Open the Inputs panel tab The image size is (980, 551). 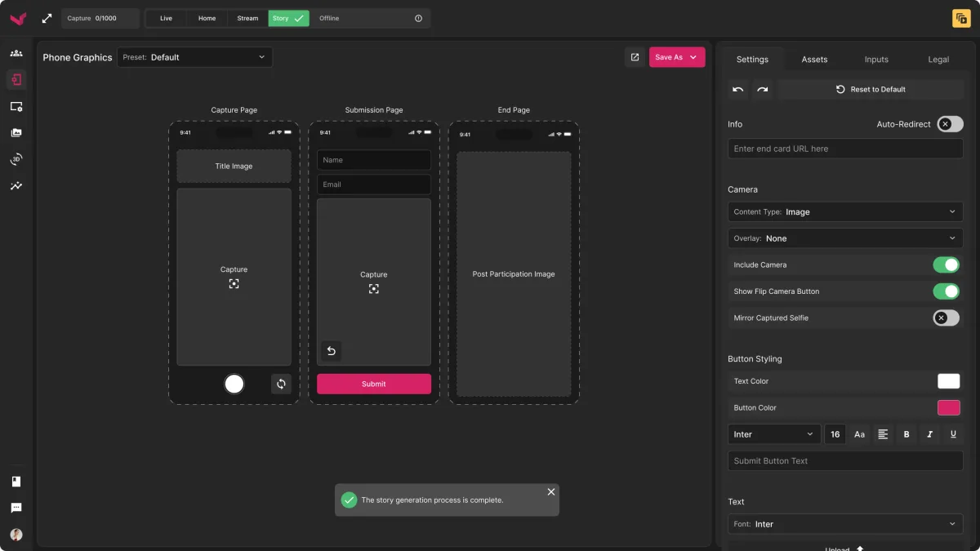tap(876, 59)
